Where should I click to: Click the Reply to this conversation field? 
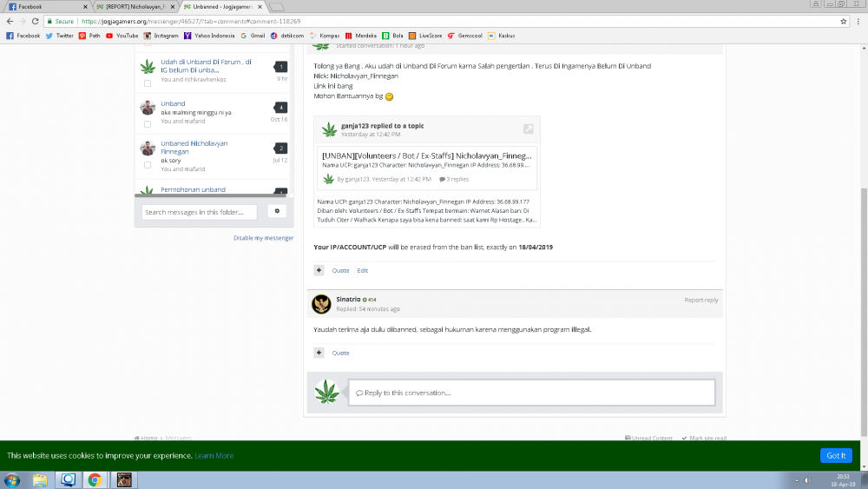click(531, 393)
